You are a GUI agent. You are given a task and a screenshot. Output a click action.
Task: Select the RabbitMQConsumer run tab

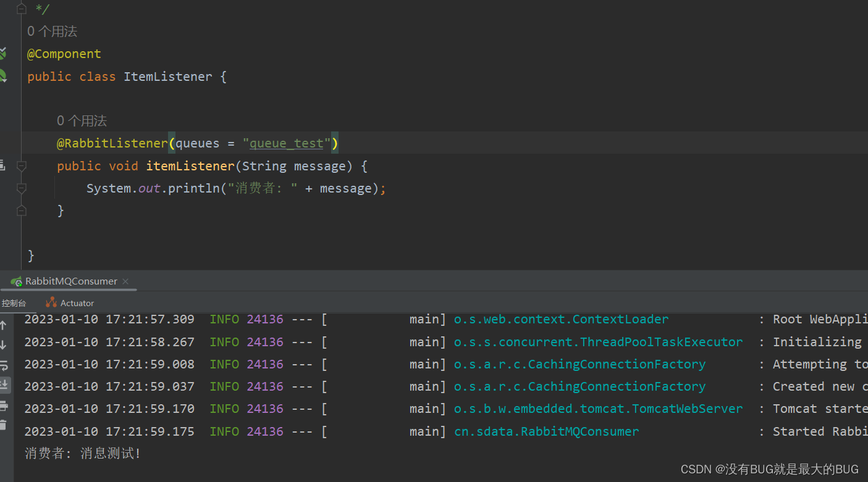pos(71,281)
